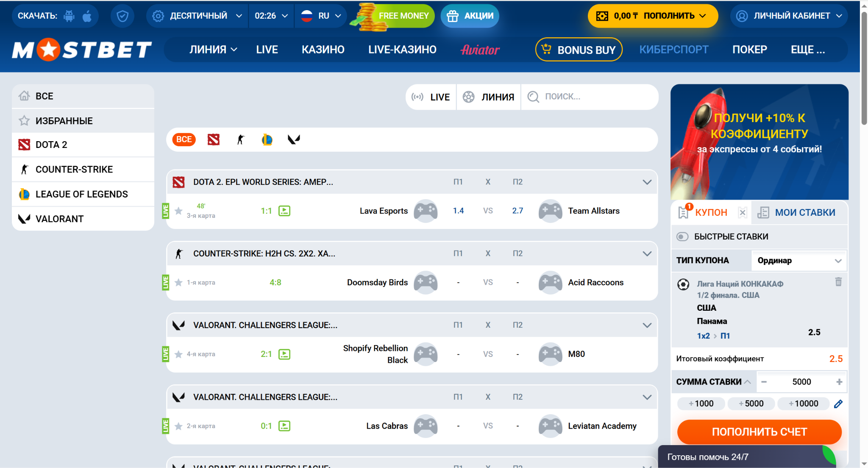868x468 pixels.
Task: Open the Aviator game logo
Action: pos(480,50)
